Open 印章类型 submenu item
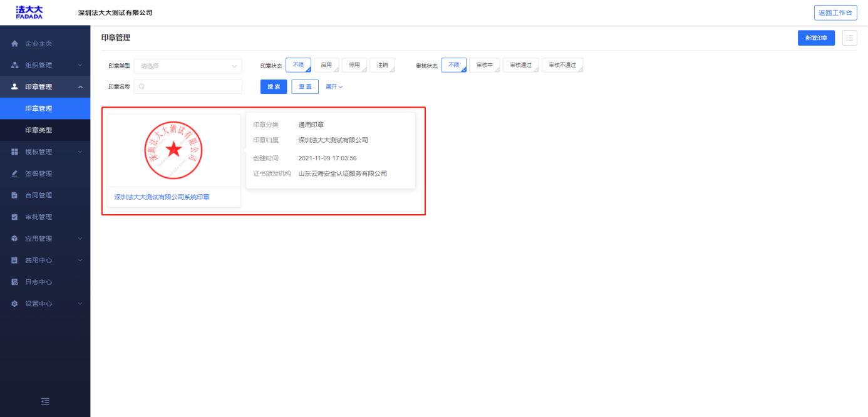Viewport: 868px width, 417px height. (x=39, y=130)
